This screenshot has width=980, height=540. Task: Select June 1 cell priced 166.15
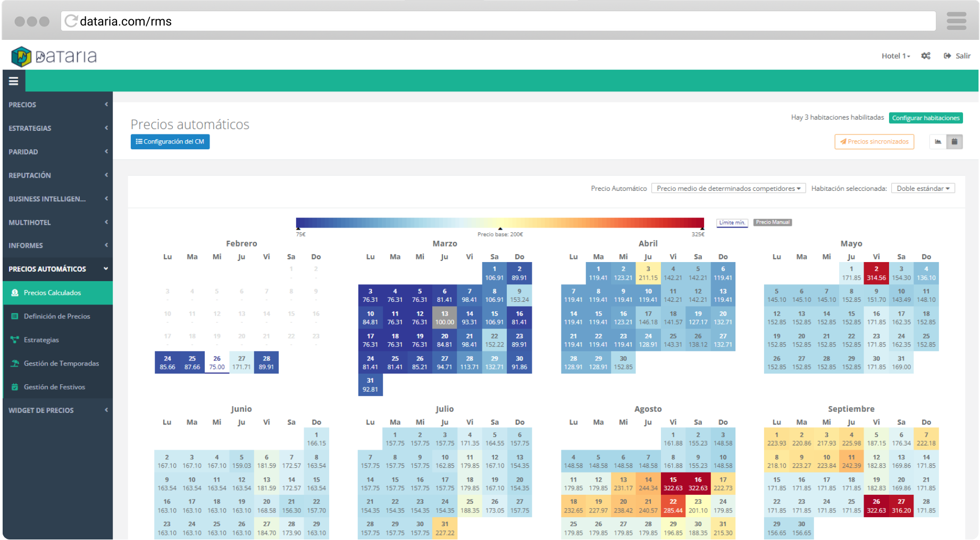click(x=316, y=439)
